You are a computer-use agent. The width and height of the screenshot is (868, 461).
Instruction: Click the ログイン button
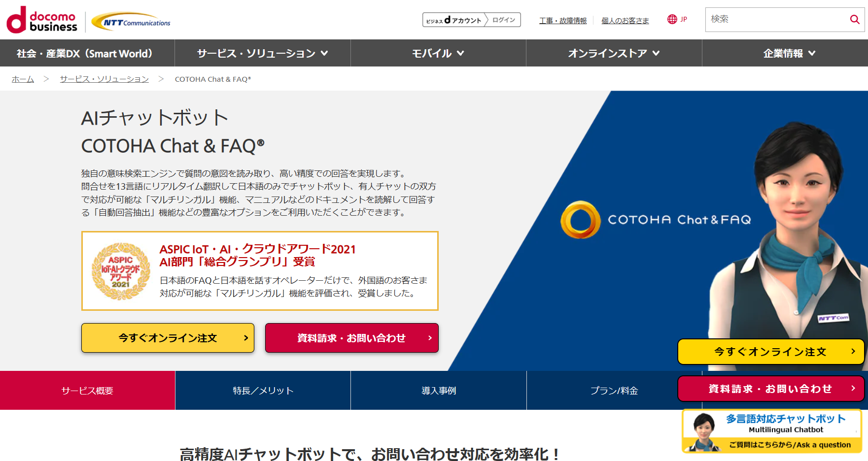504,20
